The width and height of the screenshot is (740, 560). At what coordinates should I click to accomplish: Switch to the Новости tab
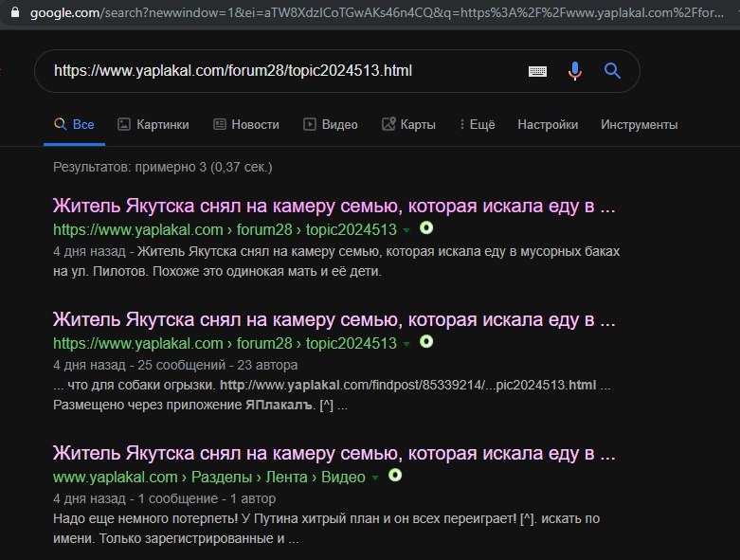pos(246,124)
